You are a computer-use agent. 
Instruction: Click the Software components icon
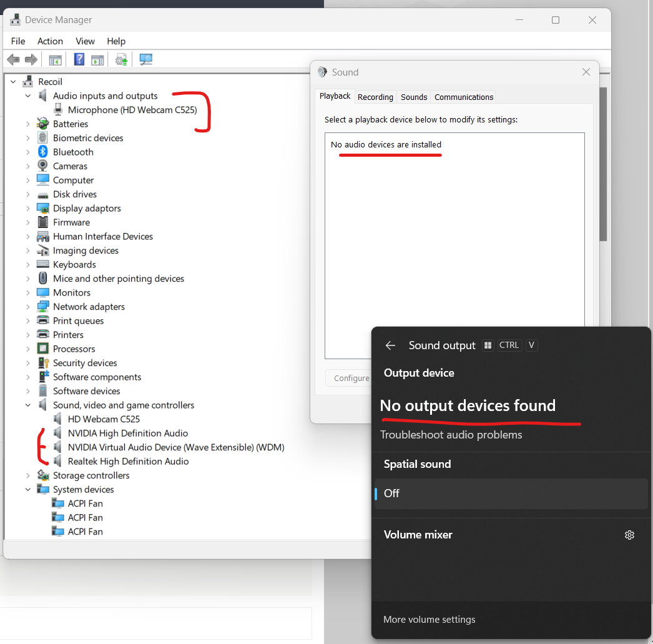[x=43, y=377]
